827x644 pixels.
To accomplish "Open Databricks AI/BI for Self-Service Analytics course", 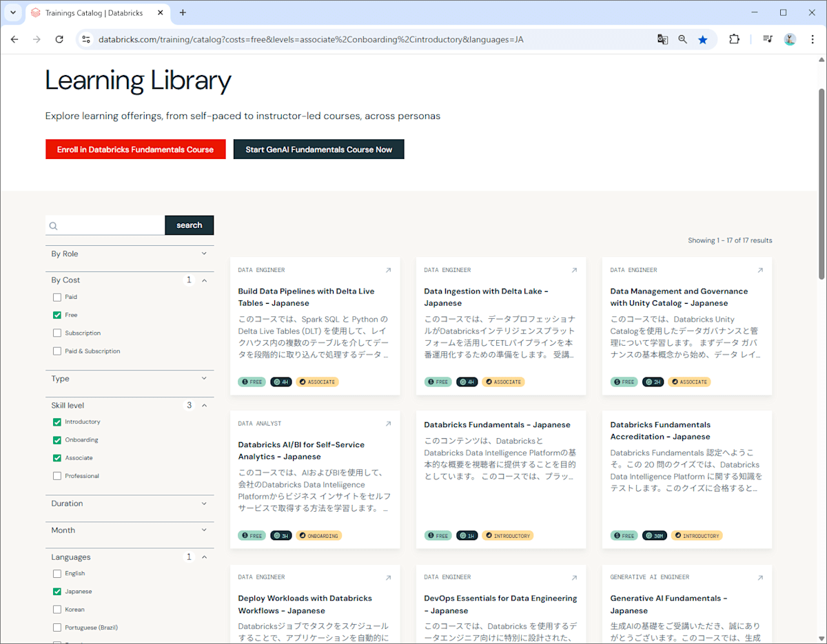I will (x=301, y=450).
